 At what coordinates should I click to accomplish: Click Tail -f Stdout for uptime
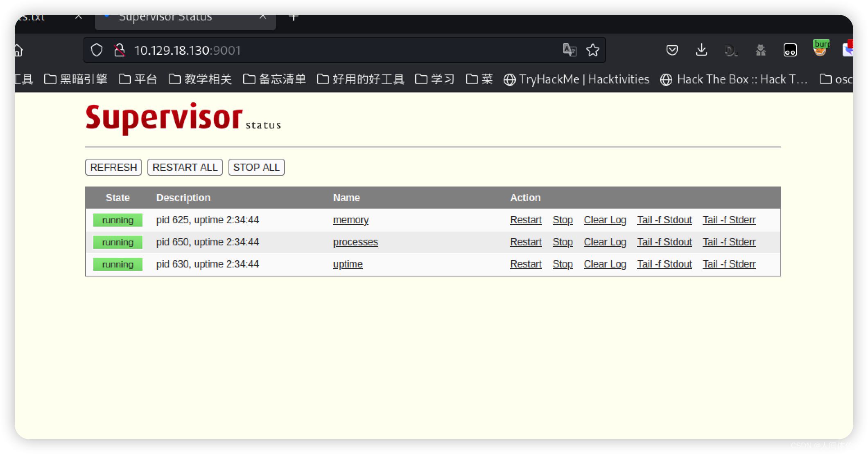pyautogui.click(x=665, y=264)
